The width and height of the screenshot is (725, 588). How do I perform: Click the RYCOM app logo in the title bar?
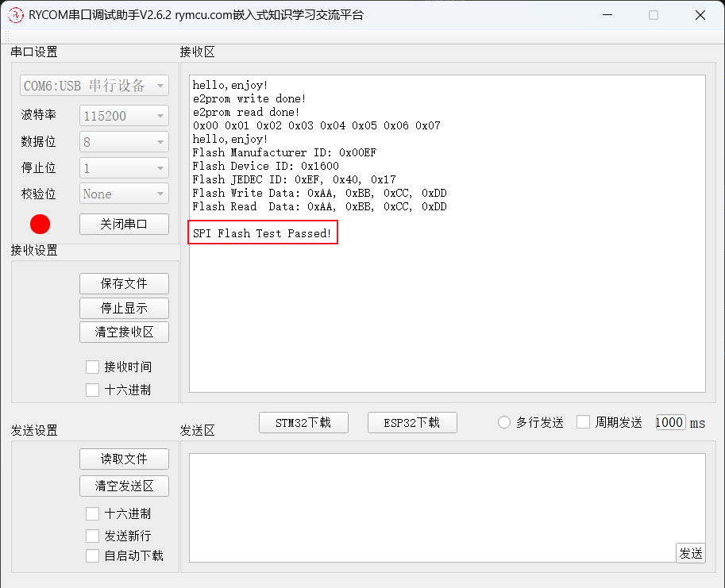point(15,15)
